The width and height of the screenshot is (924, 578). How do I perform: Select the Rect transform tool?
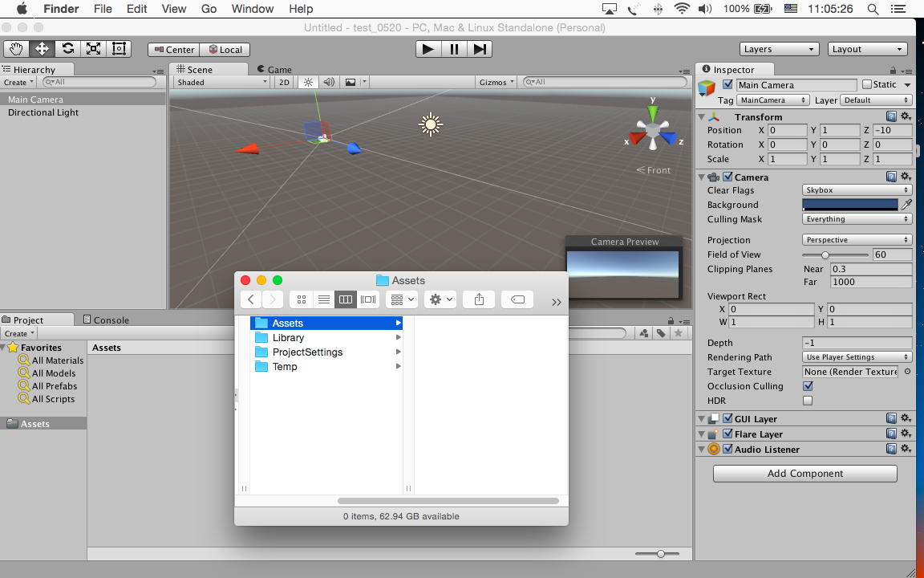[x=119, y=49]
